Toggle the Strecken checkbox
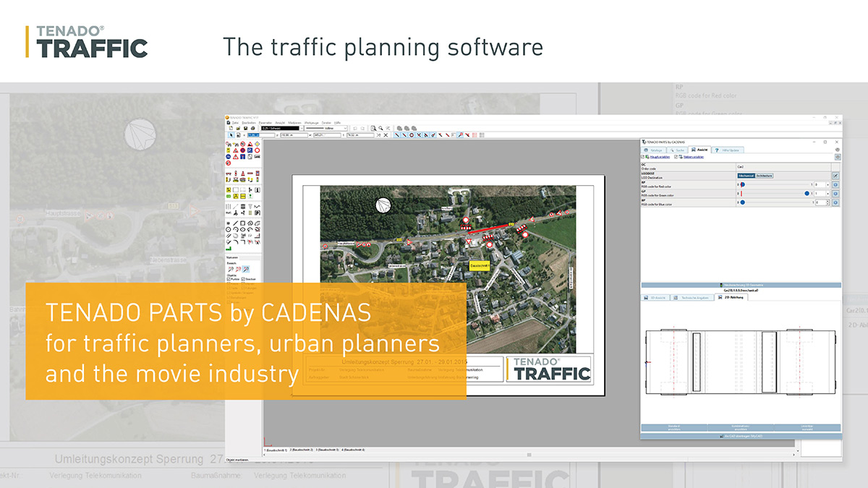Viewport: 868px width, 488px height. click(x=242, y=279)
